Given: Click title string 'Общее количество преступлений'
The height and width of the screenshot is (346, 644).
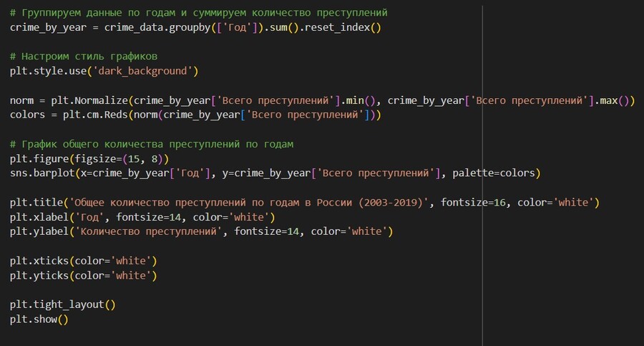Looking at the screenshot, I should click(x=160, y=203).
